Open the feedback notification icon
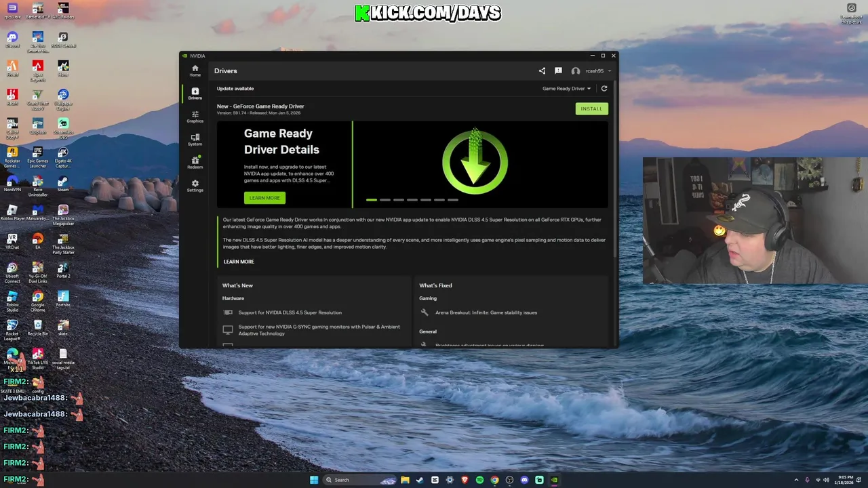The image size is (868, 488). pyautogui.click(x=558, y=70)
